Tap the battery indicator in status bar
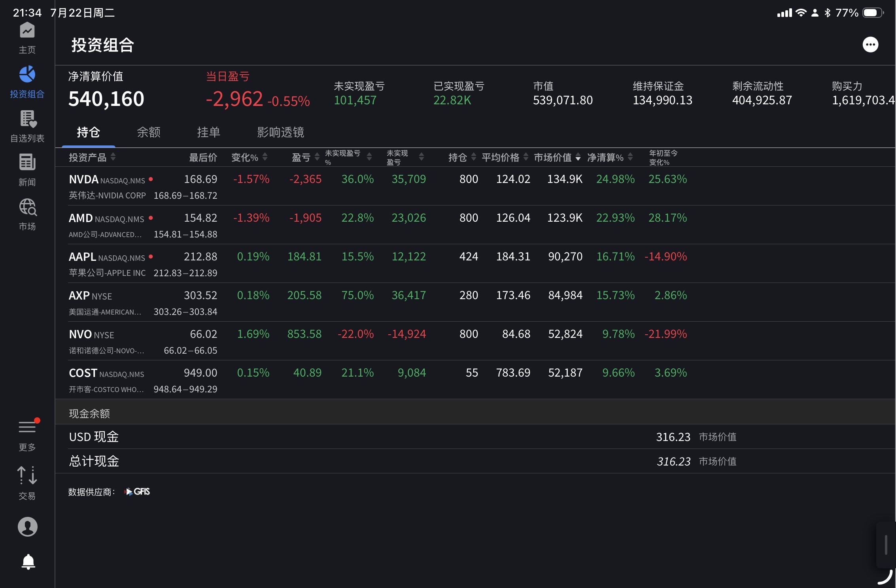The image size is (896, 588). coord(873,13)
